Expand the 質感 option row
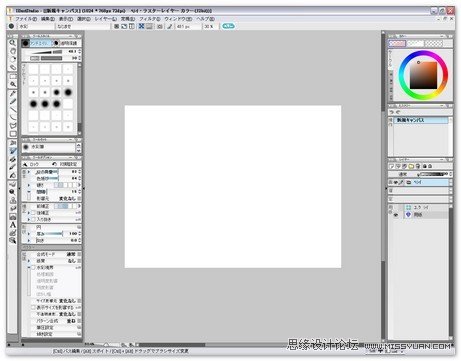This screenshot has height=361, width=461. tap(29, 261)
